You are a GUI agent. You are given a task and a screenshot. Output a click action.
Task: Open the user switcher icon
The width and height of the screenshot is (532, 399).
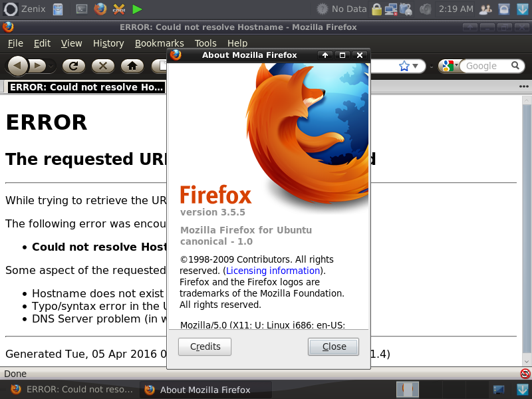coord(485,9)
